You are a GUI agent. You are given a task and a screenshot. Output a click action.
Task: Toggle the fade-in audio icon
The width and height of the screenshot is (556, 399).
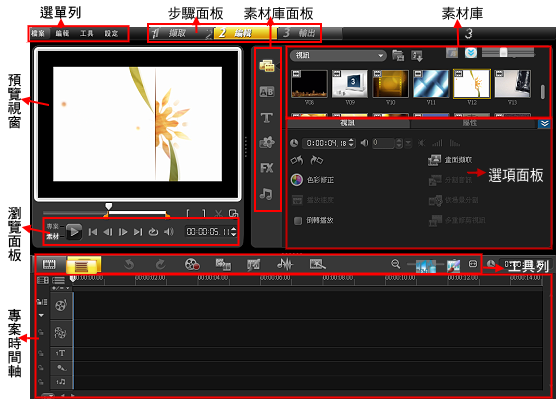[x=438, y=143]
